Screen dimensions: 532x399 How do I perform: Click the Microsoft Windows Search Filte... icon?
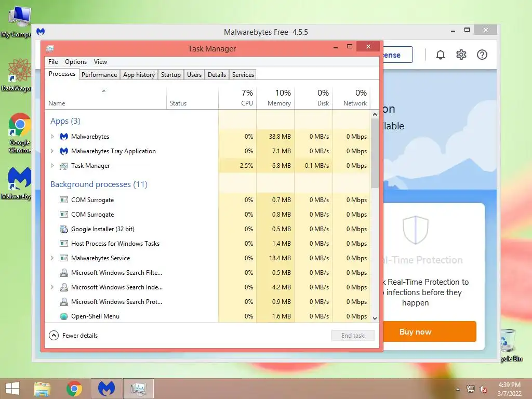point(64,273)
